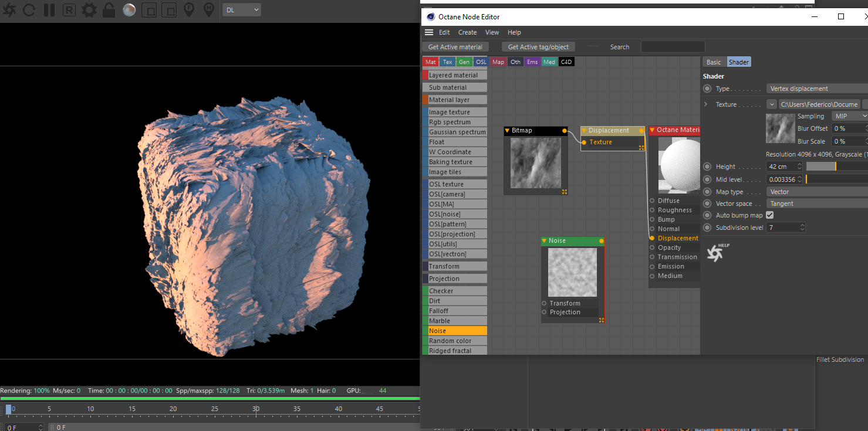Screen dimensions: 868x431
Task: Restart the render with the circular arrow icon
Action: click(30, 10)
